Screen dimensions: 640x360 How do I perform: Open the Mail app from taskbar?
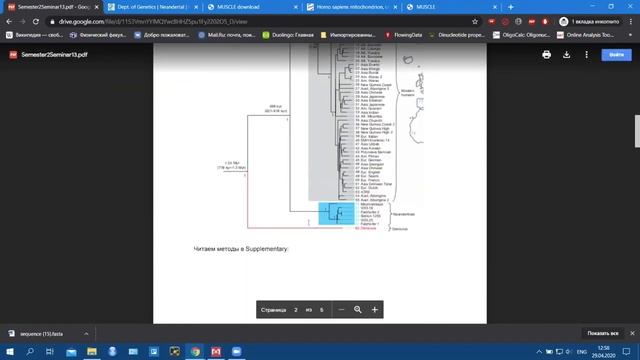pyautogui.click(x=71, y=351)
